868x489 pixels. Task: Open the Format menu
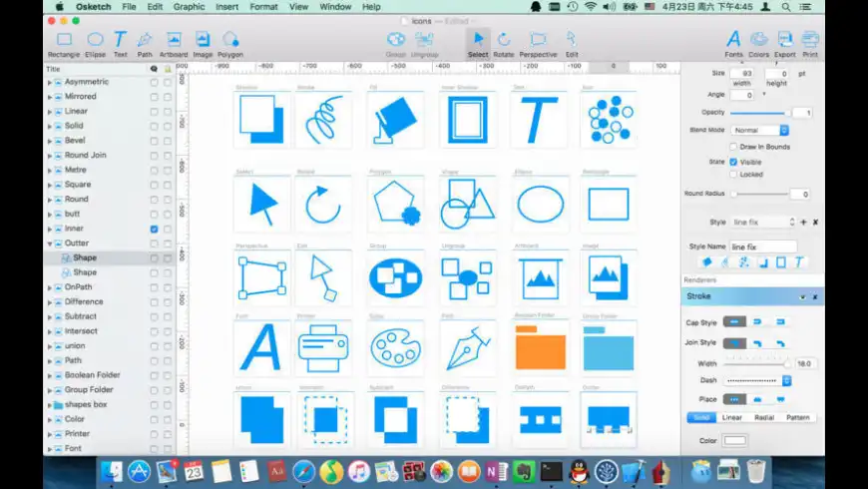[263, 7]
